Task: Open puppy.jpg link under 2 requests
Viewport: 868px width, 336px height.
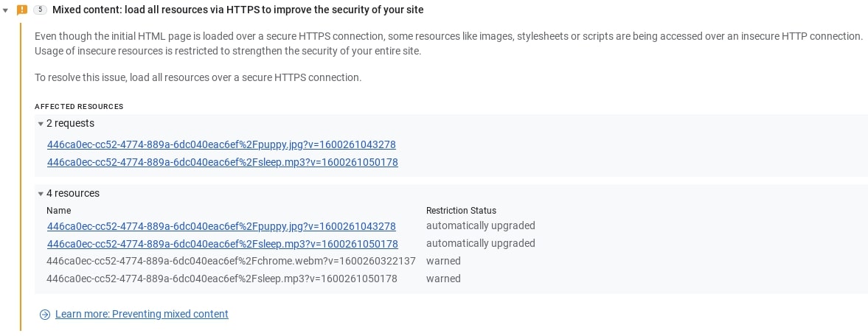Action: [221, 144]
